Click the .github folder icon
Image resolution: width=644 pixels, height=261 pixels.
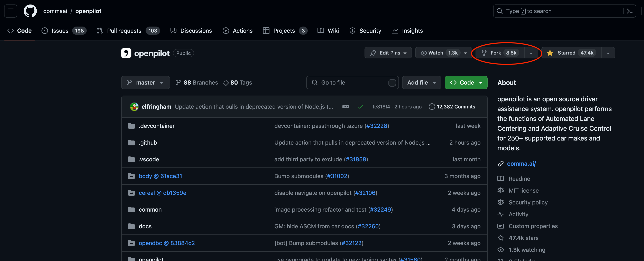(x=131, y=143)
